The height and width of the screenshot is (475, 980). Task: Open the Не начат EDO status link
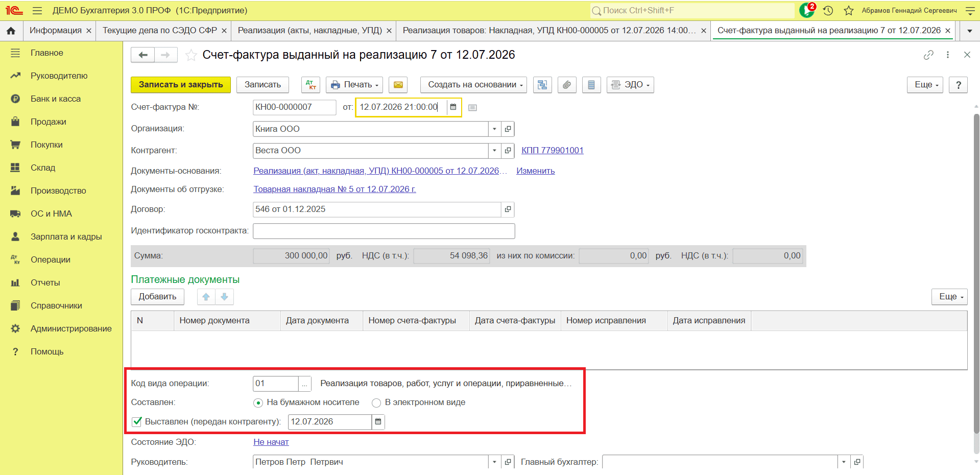[x=271, y=442]
